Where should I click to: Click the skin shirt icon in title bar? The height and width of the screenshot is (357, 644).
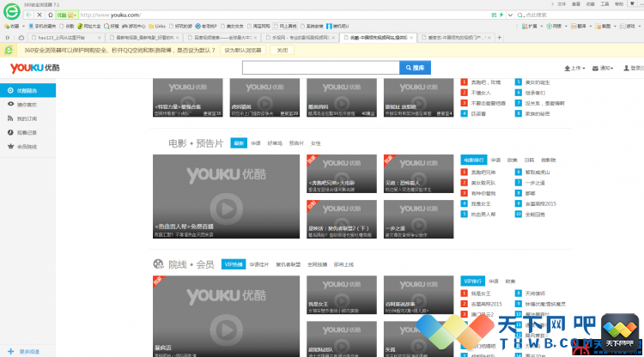(x=633, y=3)
